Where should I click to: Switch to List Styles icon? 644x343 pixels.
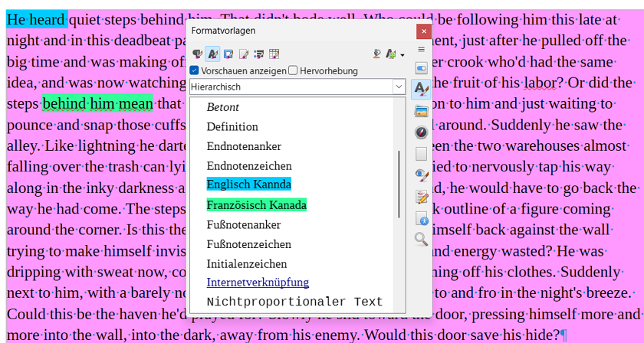click(259, 54)
